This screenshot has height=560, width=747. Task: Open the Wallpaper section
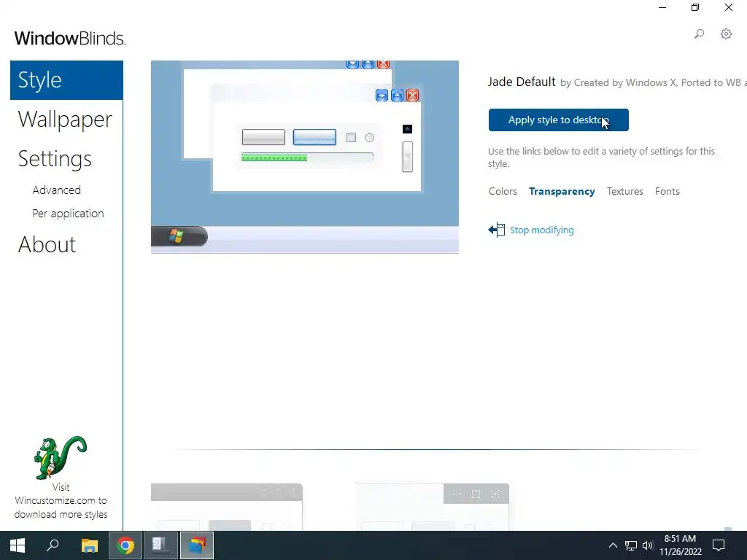pos(65,119)
